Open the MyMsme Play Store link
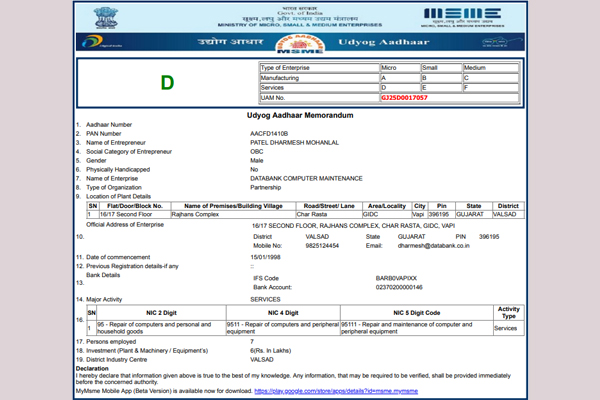Screen dimensions: 600x400 click(336, 391)
